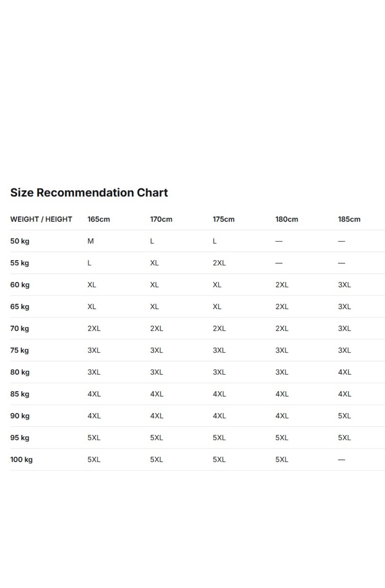The image size is (385, 588).
Task: Click 5XL under 185cm for 90 kg
Action: click(x=344, y=416)
